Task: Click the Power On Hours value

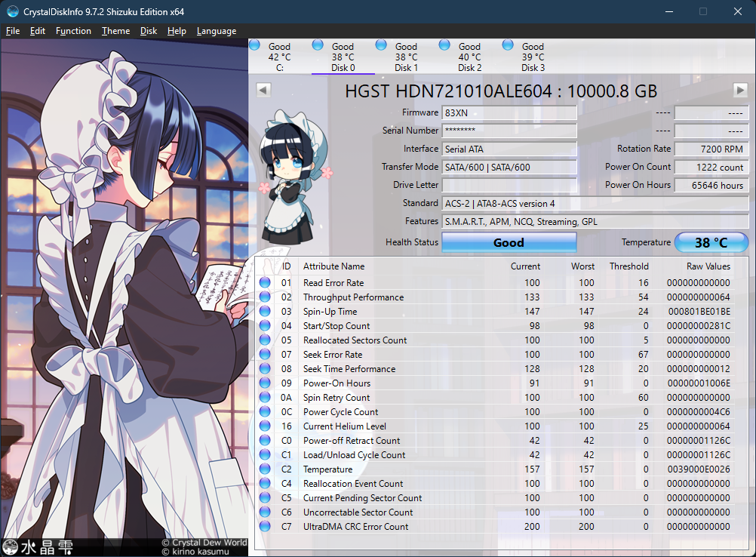Action: point(711,185)
